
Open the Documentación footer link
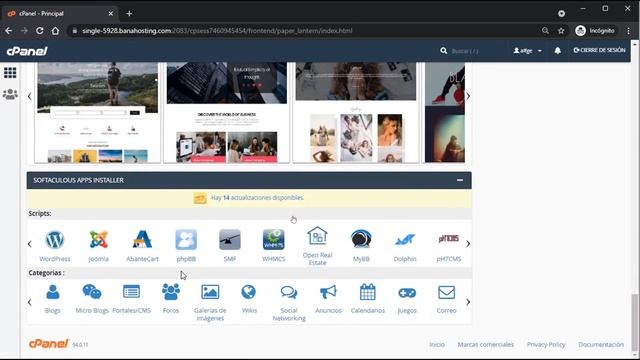pyautogui.click(x=601, y=344)
